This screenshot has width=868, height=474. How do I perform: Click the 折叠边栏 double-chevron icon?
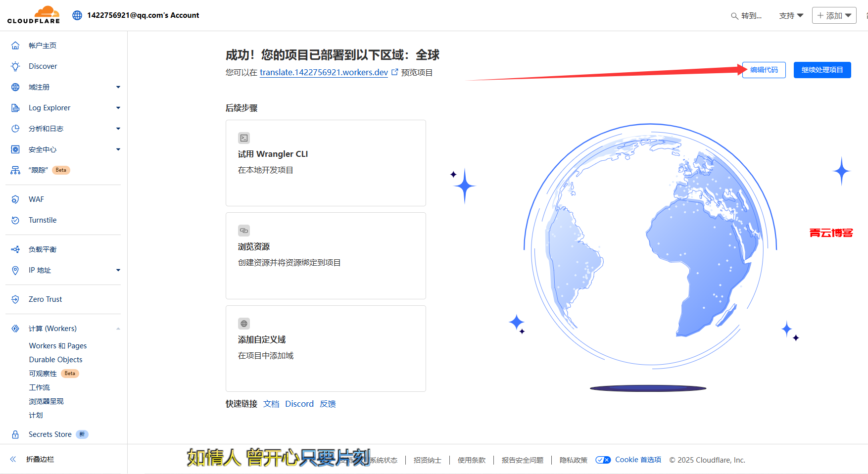(x=13, y=459)
